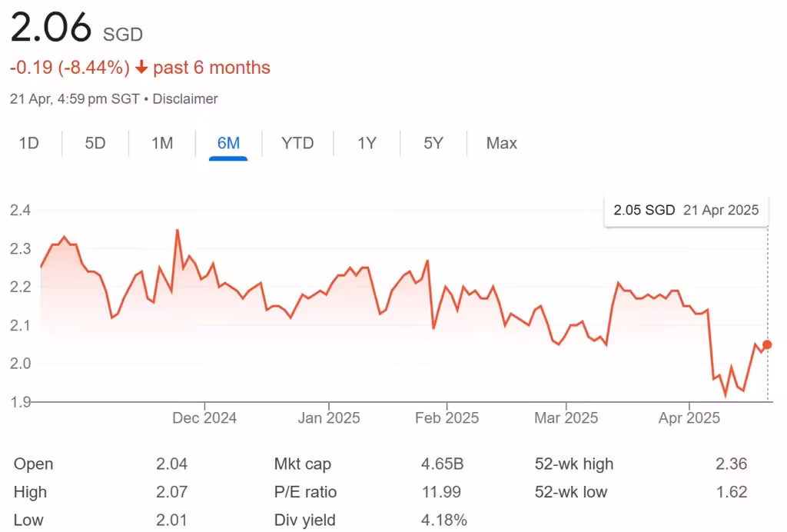787x532 pixels.
Task: Click the red downward arrow icon
Action: click(142, 68)
